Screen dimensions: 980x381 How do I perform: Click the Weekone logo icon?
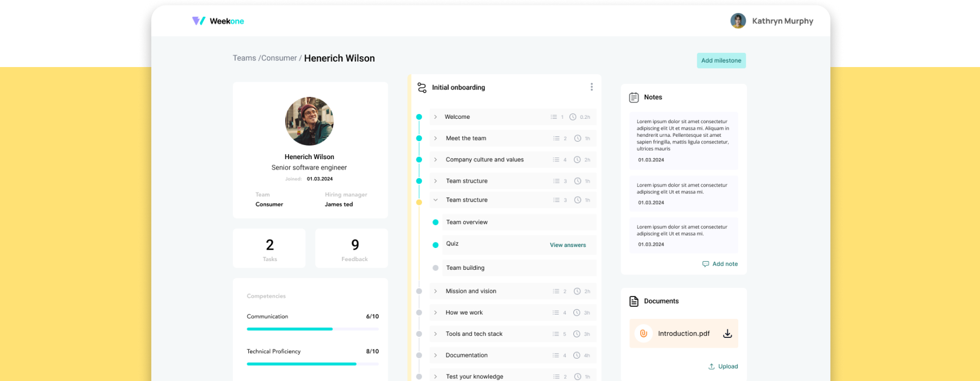[198, 21]
